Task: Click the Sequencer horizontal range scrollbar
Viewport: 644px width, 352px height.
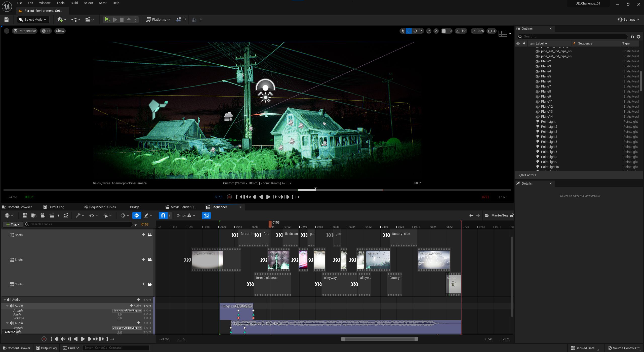Action: tap(379, 339)
